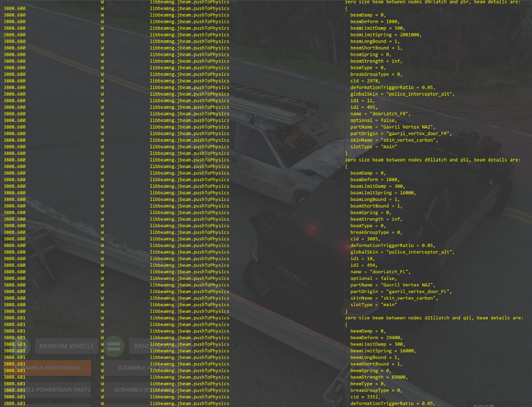532x407 pixels.
Task: Click the line 'id2 = 495,'
Action: (x=364, y=107)
